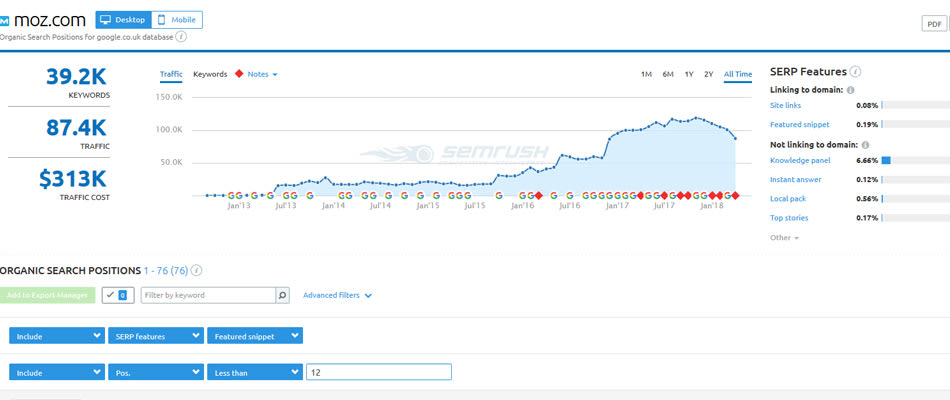The width and height of the screenshot is (950, 400).
Task: Click the 87.4K traffic figure
Action: click(x=76, y=128)
